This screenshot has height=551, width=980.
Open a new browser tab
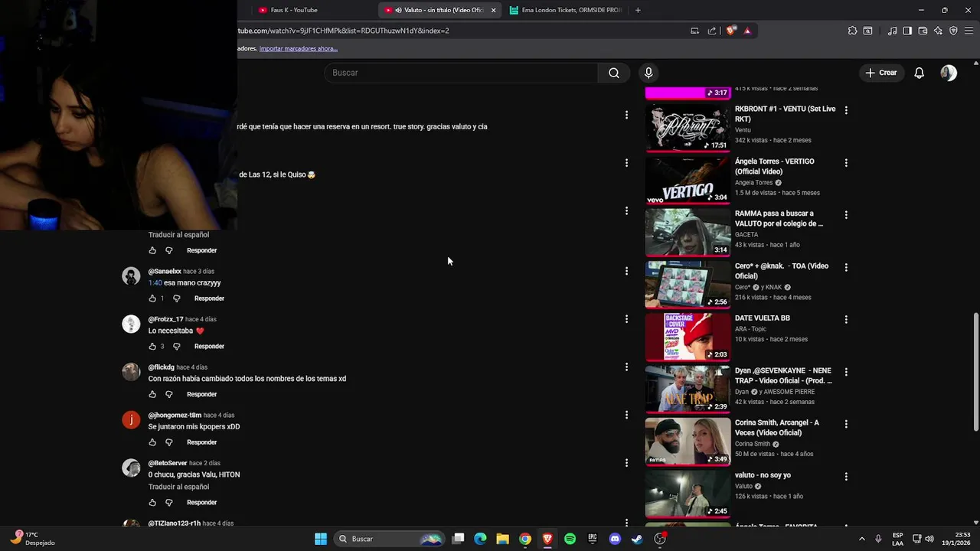pyautogui.click(x=638, y=10)
